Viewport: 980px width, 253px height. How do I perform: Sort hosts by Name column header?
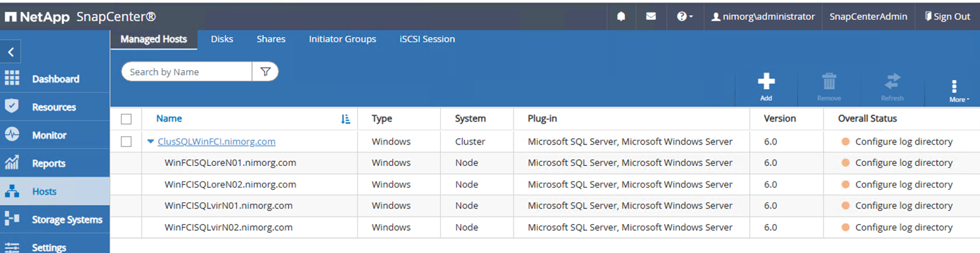[x=169, y=118]
